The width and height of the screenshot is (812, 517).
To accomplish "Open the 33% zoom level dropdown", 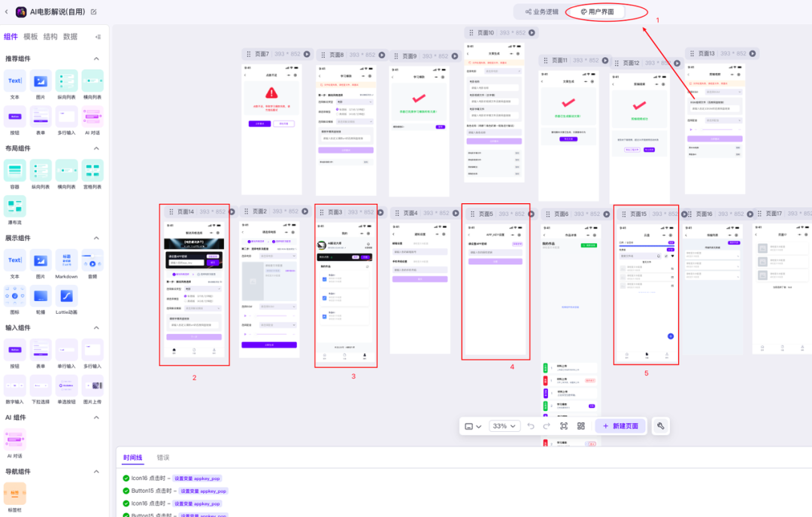I will 504,426.
